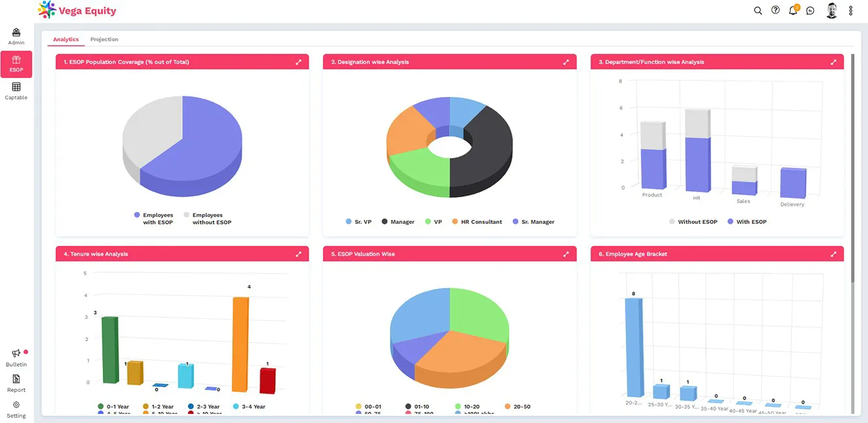Click the Vega Equity logo
The image size is (868, 423).
click(x=76, y=10)
